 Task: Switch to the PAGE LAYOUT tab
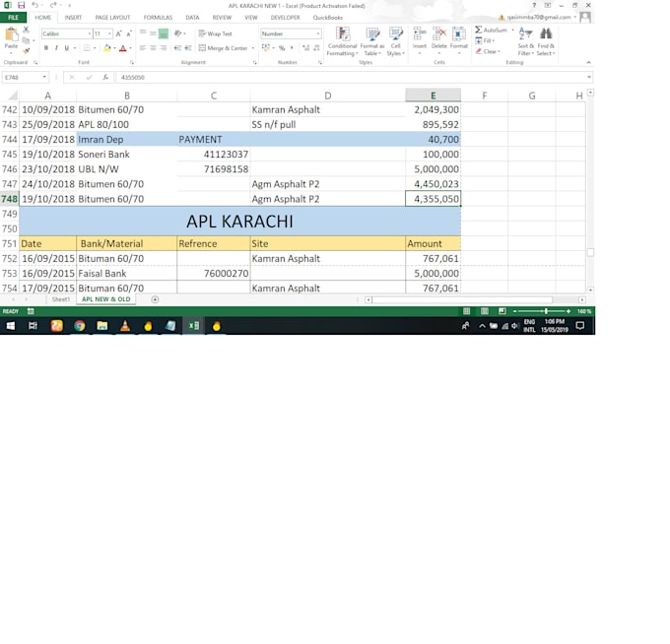point(112,18)
